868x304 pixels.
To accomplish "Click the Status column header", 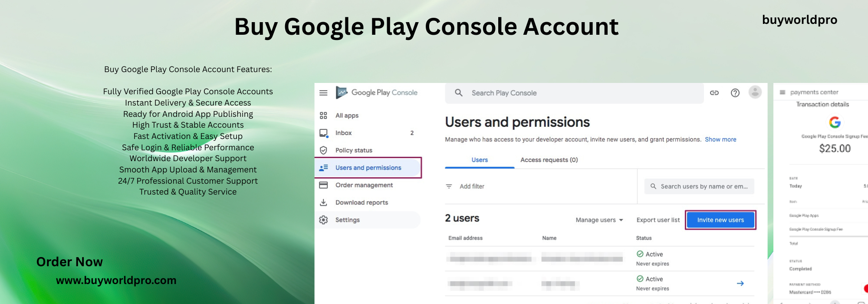I will click(644, 238).
